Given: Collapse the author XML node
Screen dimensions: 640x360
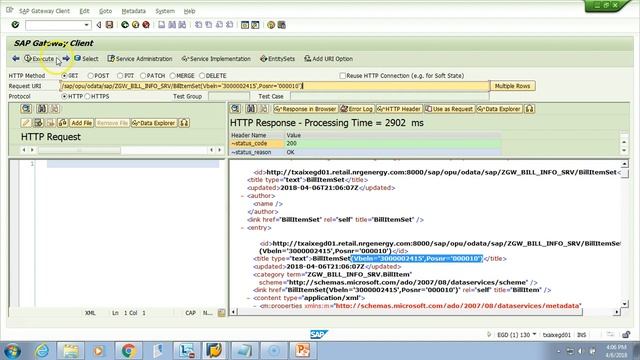Looking at the screenshot, I should pyautogui.click(x=242, y=196).
